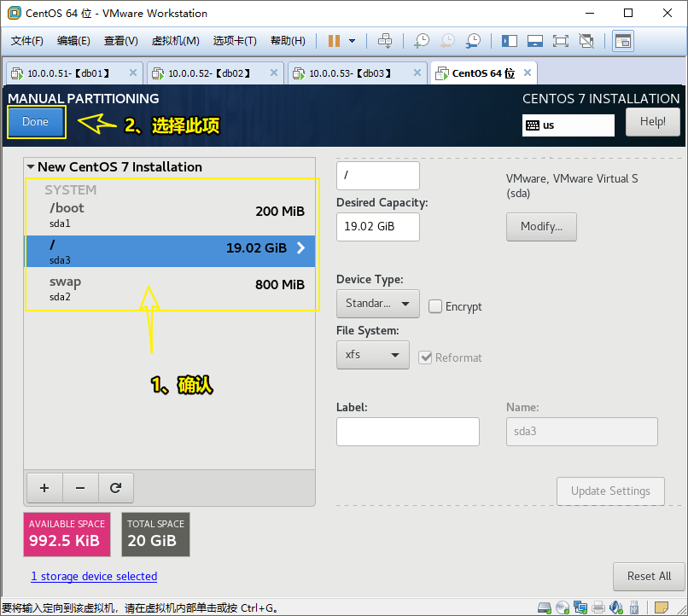Open the Device Type dropdown
Viewport: 688px width, 616px height.
pos(378,304)
